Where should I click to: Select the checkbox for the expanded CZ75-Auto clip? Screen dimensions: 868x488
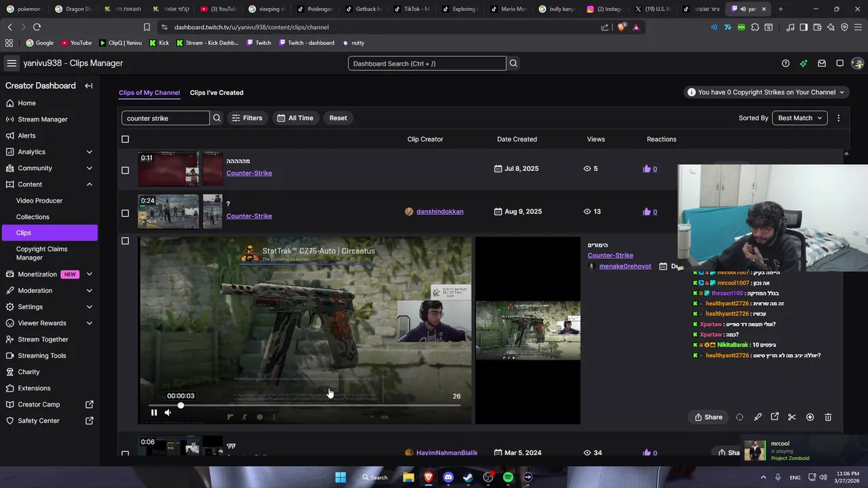[125, 241]
